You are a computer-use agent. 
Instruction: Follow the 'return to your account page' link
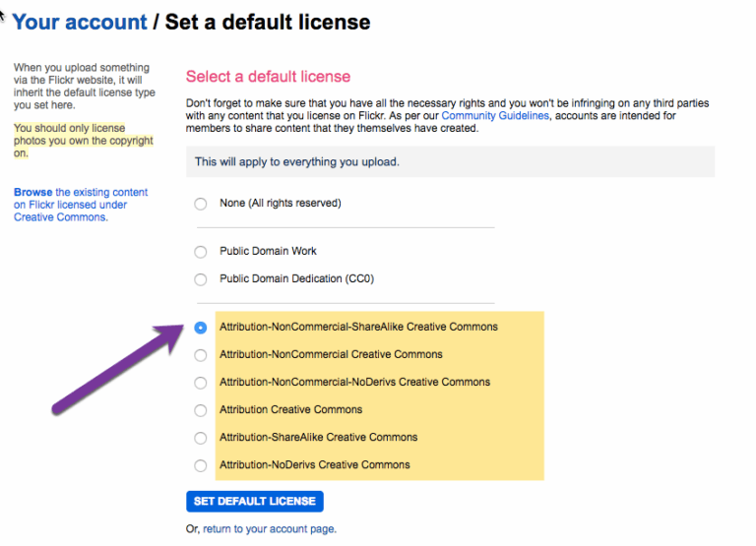point(269,529)
